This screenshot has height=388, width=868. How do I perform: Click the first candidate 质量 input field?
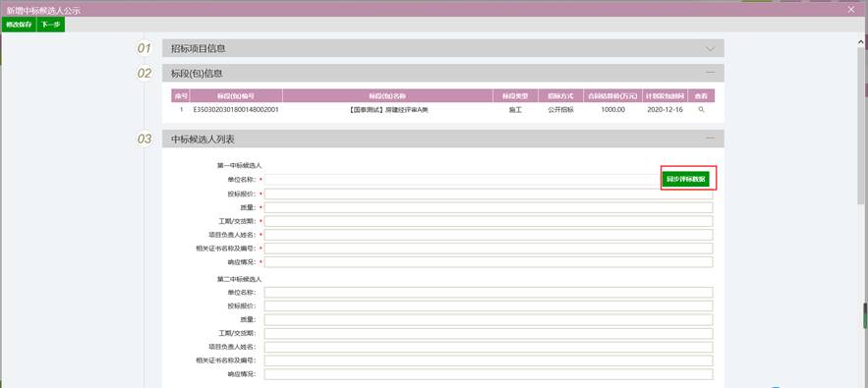tap(489, 207)
